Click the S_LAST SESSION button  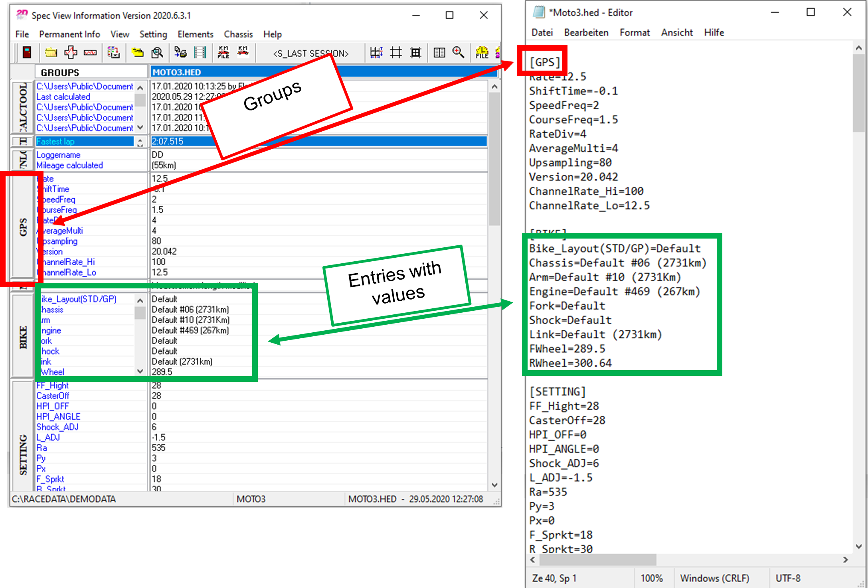click(310, 53)
